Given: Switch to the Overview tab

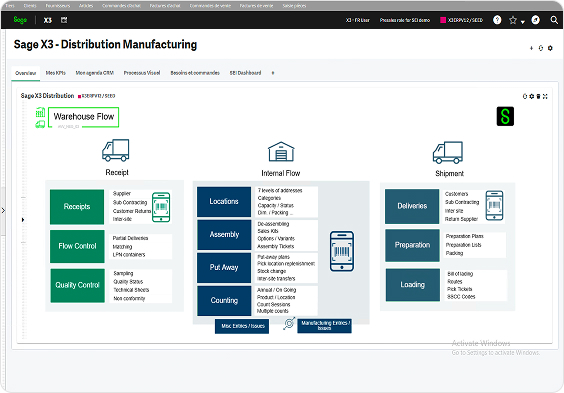Looking at the screenshot, I should tap(26, 73).
